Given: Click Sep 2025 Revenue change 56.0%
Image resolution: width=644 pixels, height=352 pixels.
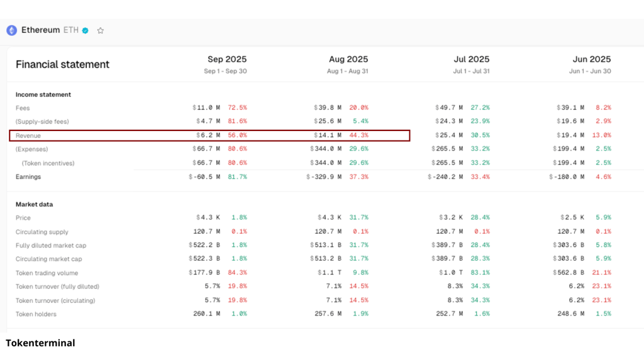Looking at the screenshot, I should (237, 135).
